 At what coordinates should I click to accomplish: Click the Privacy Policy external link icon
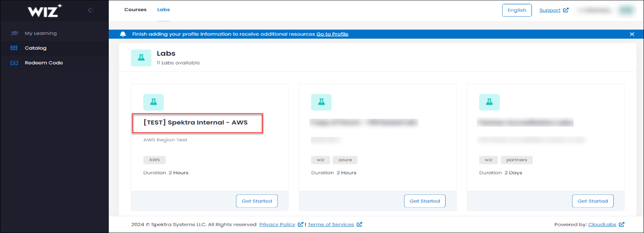300,224
